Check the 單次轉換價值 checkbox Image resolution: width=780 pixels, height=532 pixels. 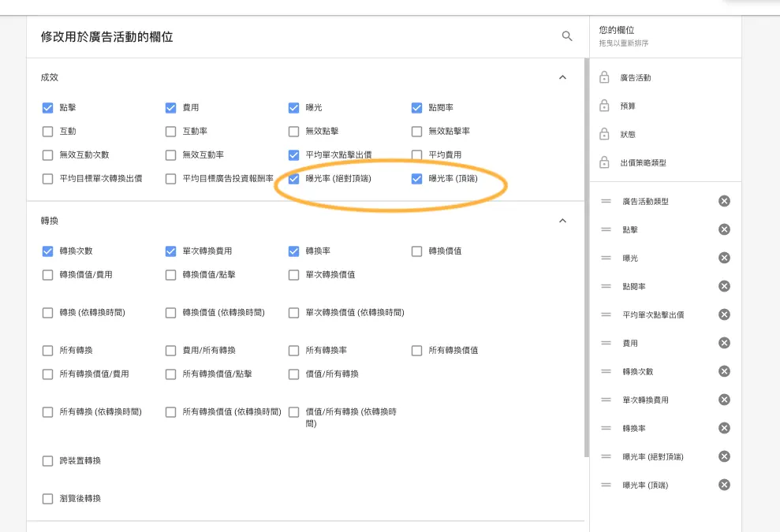pos(293,274)
